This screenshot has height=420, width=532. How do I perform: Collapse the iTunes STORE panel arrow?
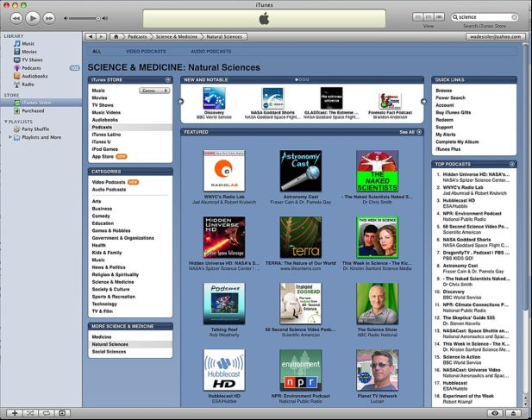point(167,79)
